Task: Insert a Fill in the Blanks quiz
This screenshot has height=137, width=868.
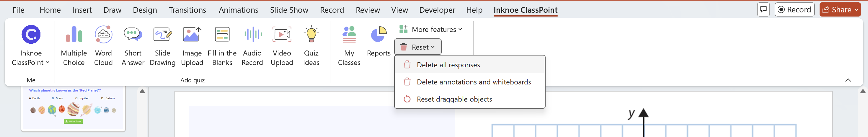Action: (x=222, y=46)
